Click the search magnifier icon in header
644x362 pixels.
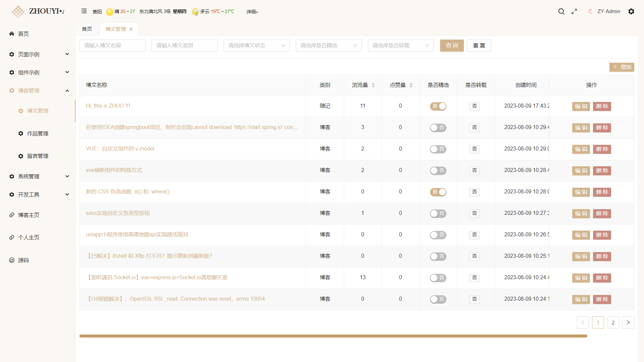[561, 11]
